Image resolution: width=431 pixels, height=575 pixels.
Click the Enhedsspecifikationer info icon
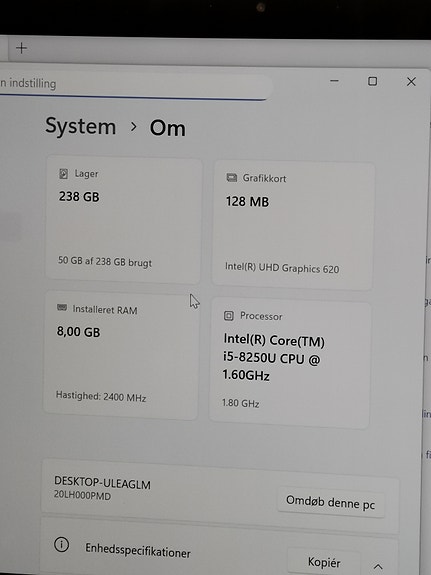(x=61, y=545)
